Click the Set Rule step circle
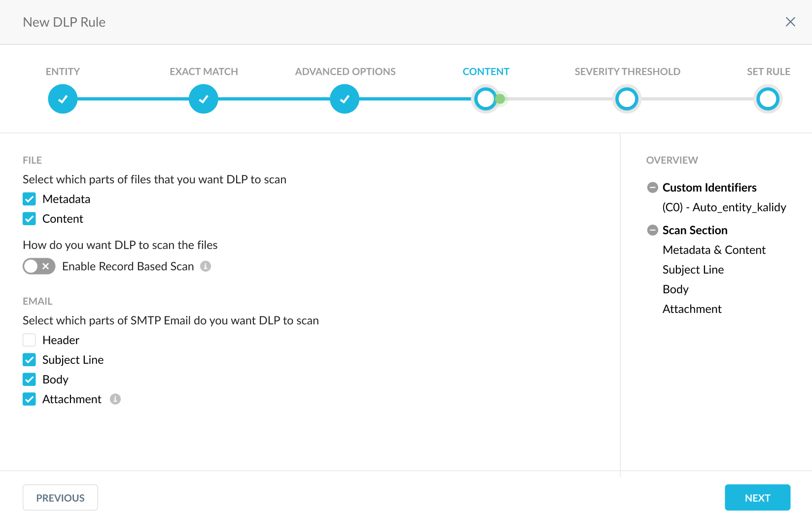The width and height of the screenshot is (812, 519). coord(768,99)
